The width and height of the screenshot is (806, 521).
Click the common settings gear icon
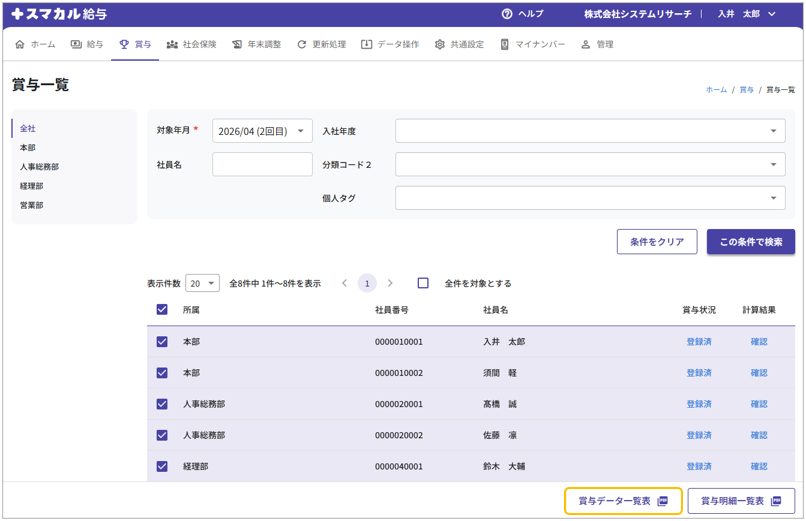(x=440, y=45)
